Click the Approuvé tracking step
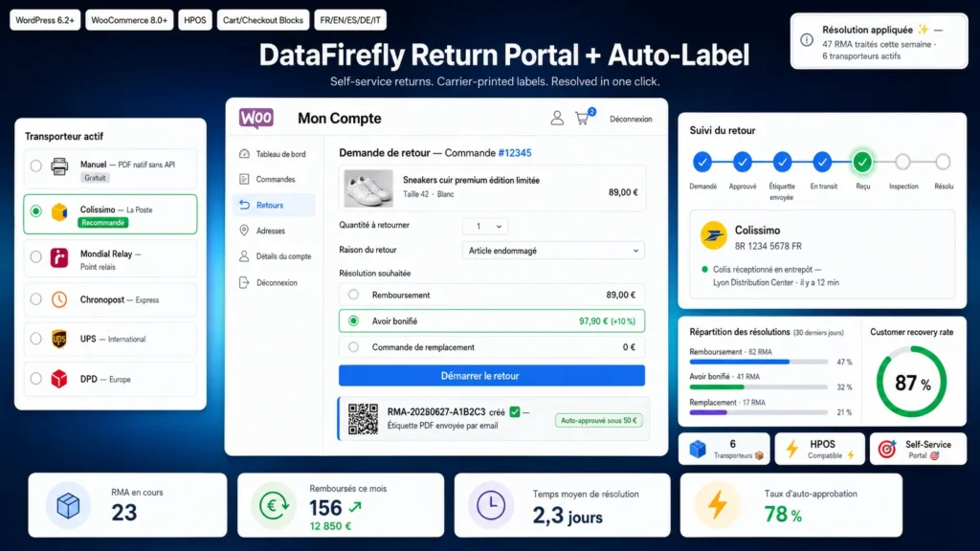Screen dimensions: 980x551 (x=743, y=163)
